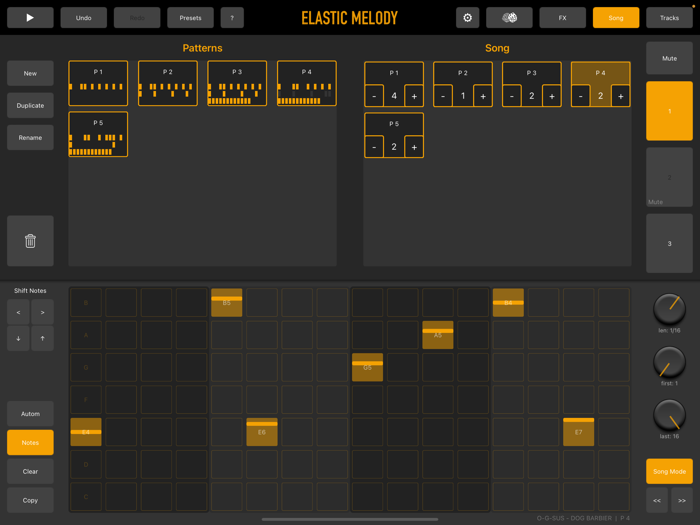700x525 pixels.
Task: Toggle the E6 note cell
Action: 262,432
